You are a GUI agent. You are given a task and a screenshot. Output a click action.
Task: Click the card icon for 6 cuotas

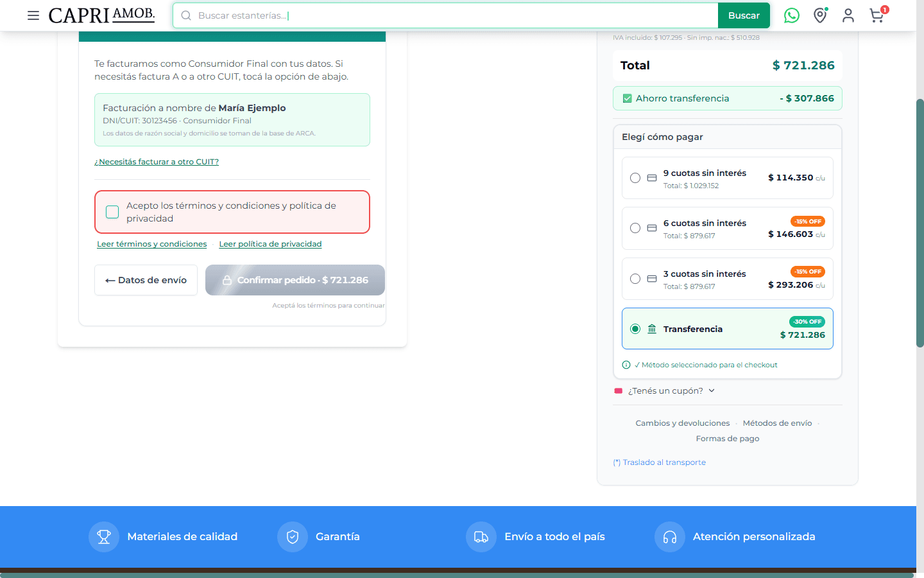click(x=652, y=228)
